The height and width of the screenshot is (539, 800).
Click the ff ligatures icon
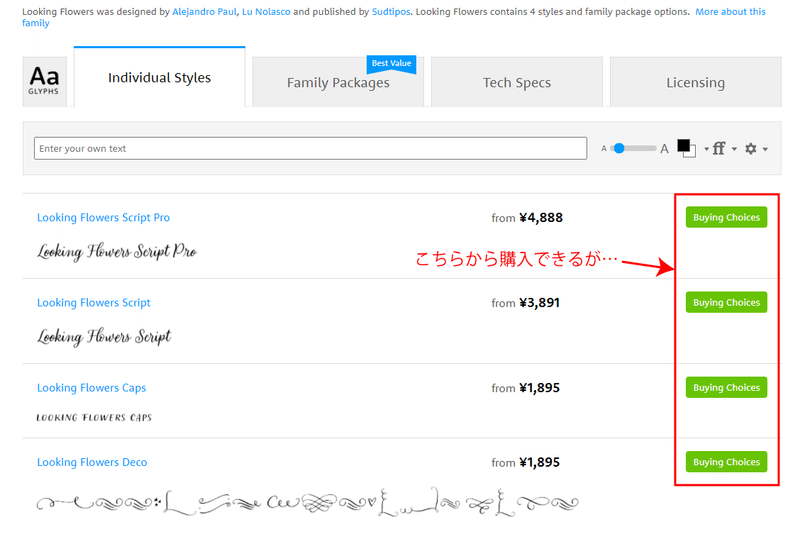pyautogui.click(x=719, y=149)
